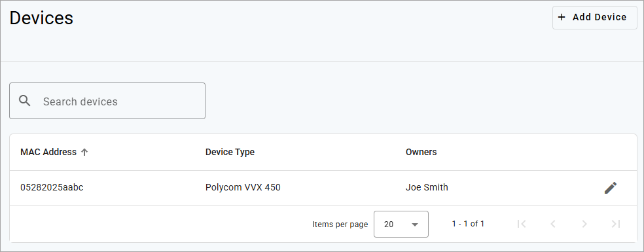Screen dimensions: 644x252
Task: Click the Add Device button
Action: 595,17
